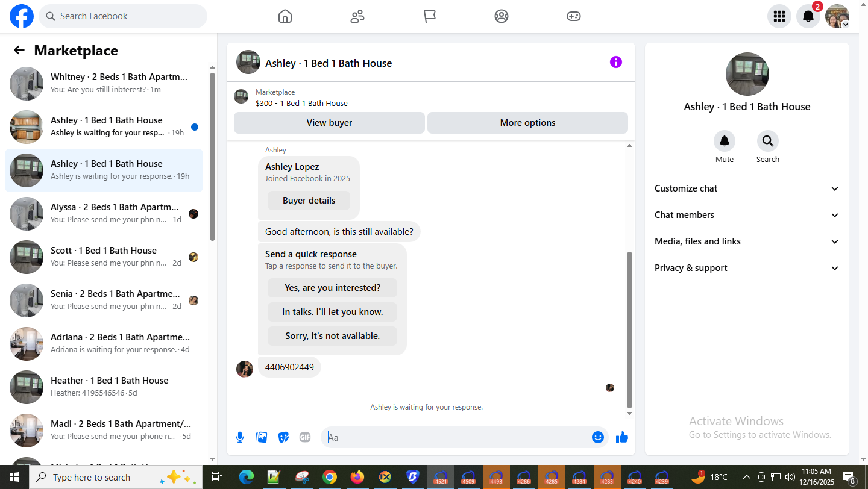Open Alyssa's 2 Beds 1 Bath conversation

pyautogui.click(x=104, y=214)
